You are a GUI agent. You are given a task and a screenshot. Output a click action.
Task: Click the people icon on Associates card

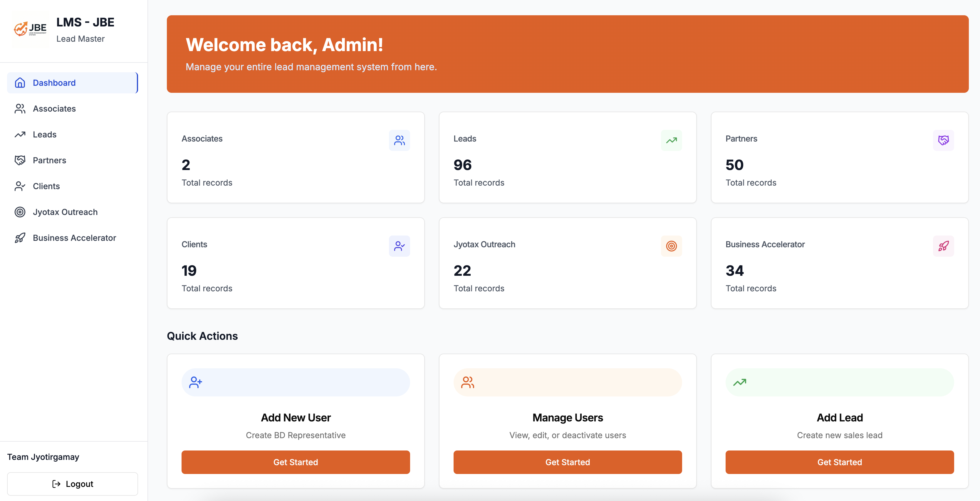[x=399, y=140]
